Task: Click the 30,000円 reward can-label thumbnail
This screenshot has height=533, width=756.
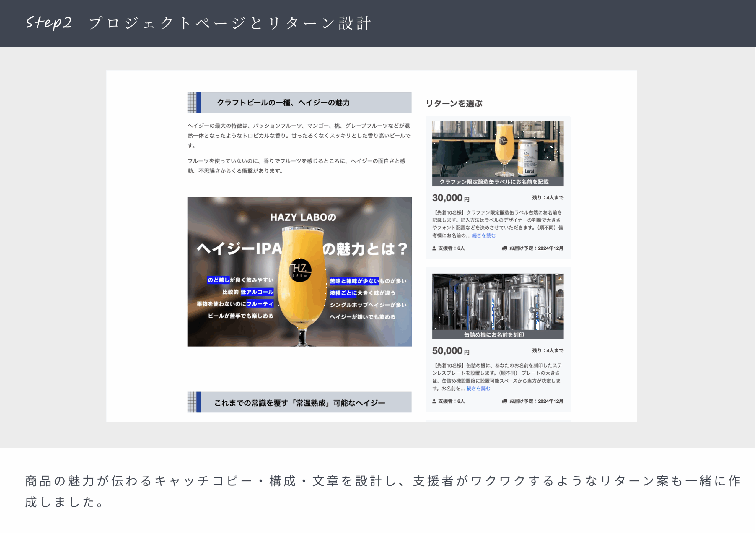Action: pos(498,153)
